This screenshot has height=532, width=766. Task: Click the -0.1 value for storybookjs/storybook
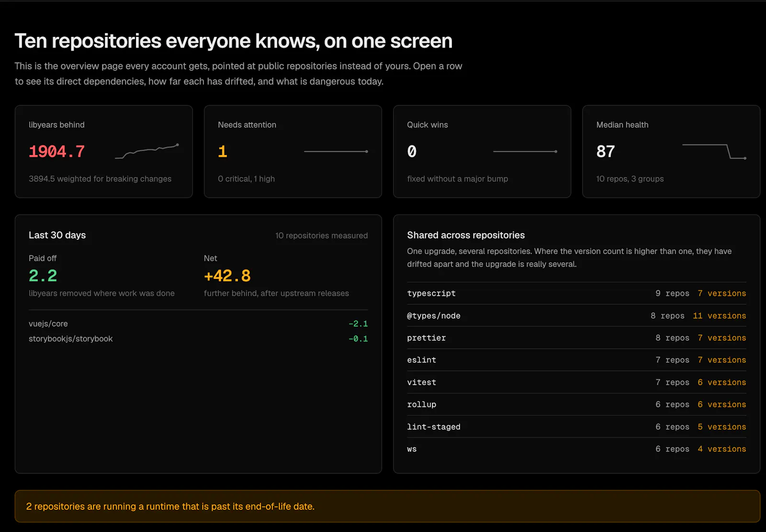pos(358,339)
